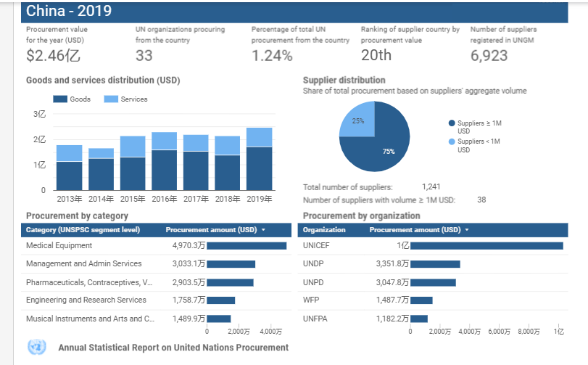The height and width of the screenshot is (365, 588).
Task: Sort organization table by Procurement amount arrow
Action: click(467, 229)
